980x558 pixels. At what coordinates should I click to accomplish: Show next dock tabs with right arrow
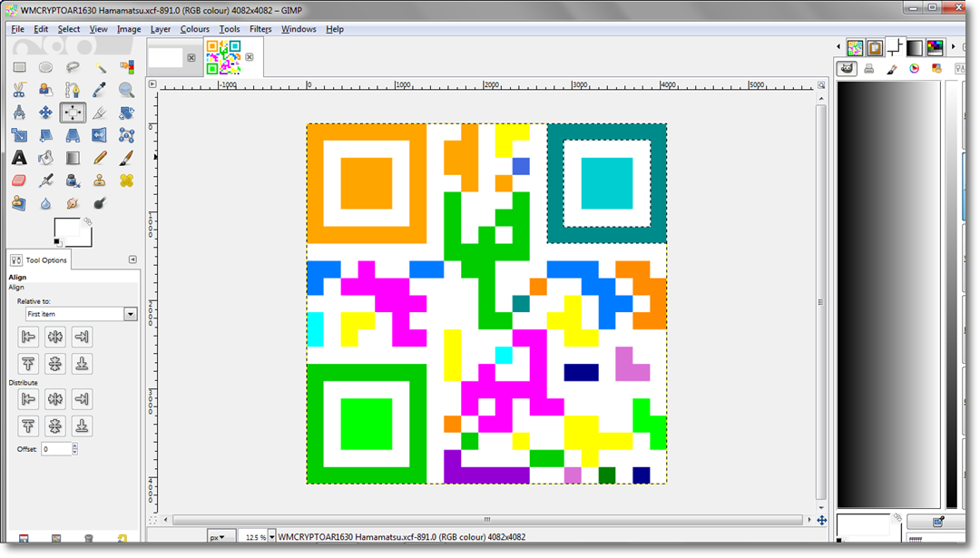click(x=953, y=46)
